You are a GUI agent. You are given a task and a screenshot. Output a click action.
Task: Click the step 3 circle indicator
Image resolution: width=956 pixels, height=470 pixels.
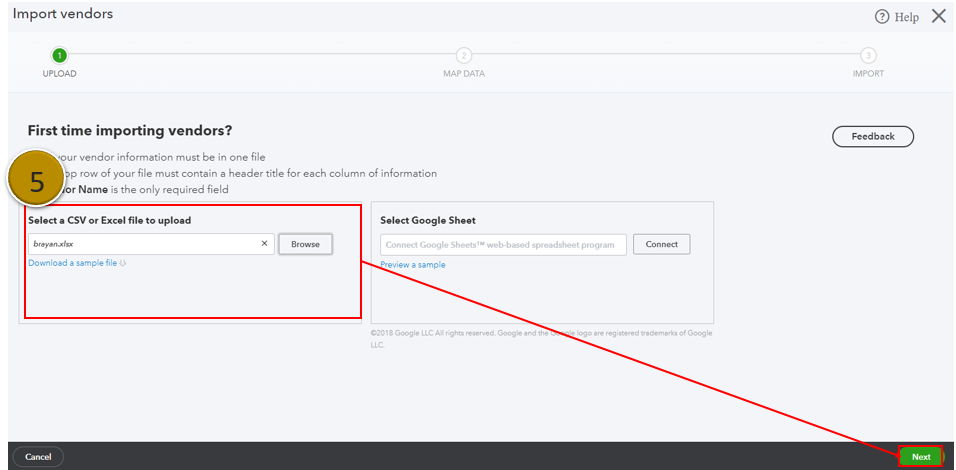pyautogui.click(x=868, y=56)
